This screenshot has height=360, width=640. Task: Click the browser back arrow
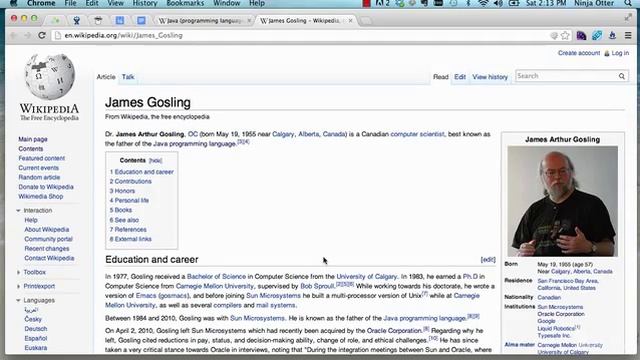(14, 36)
